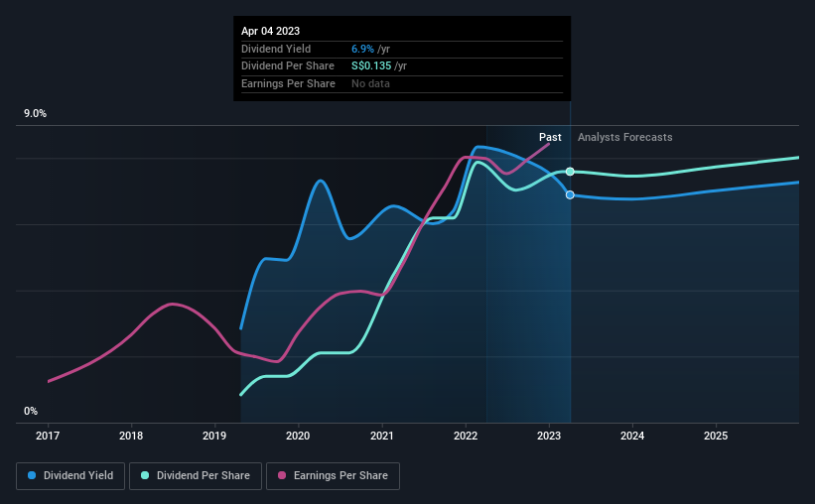Viewport: 815px width, 504px height.
Task: Click the Past region label
Action: coord(550,137)
